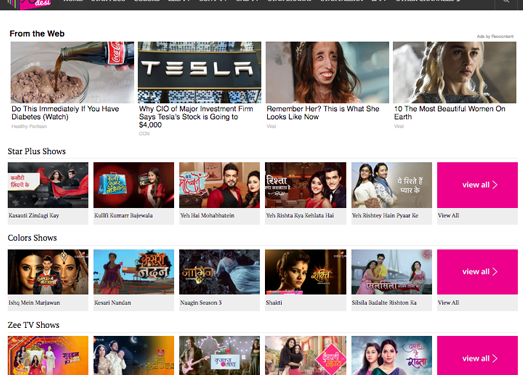
Task: Select the Yeh Hai Mohabbatein thumbnail
Action: (219, 185)
